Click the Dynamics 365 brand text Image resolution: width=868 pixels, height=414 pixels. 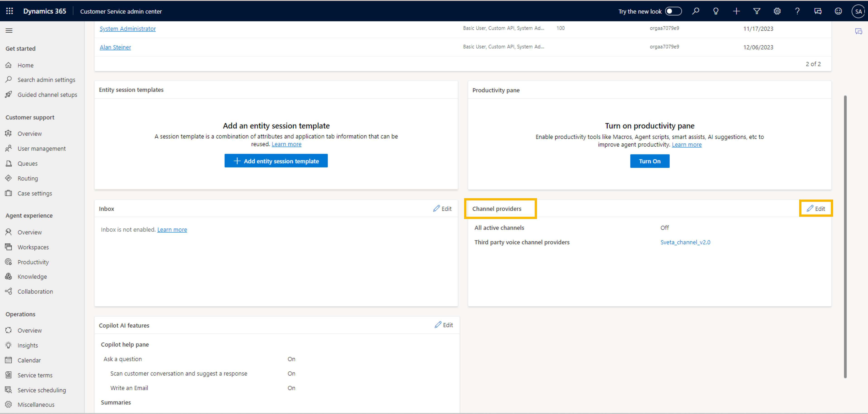click(44, 11)
